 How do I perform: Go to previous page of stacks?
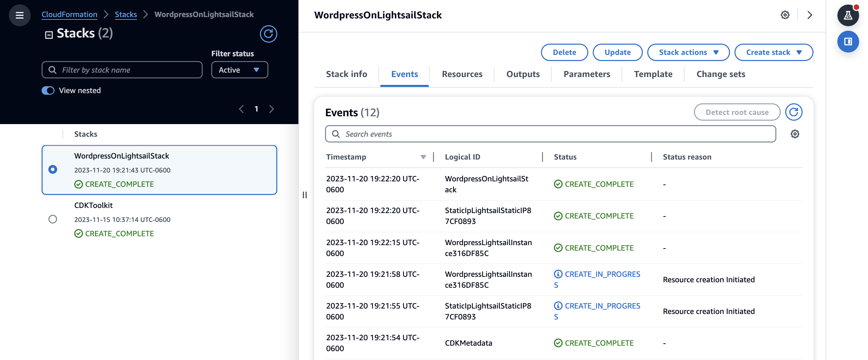[x=241, y=109]
